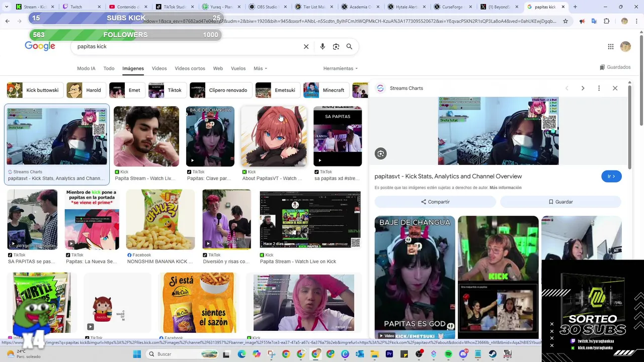The image size is (644, 362).
Task: Click the Guardar button in panel
Action: [x=560, y=202]
